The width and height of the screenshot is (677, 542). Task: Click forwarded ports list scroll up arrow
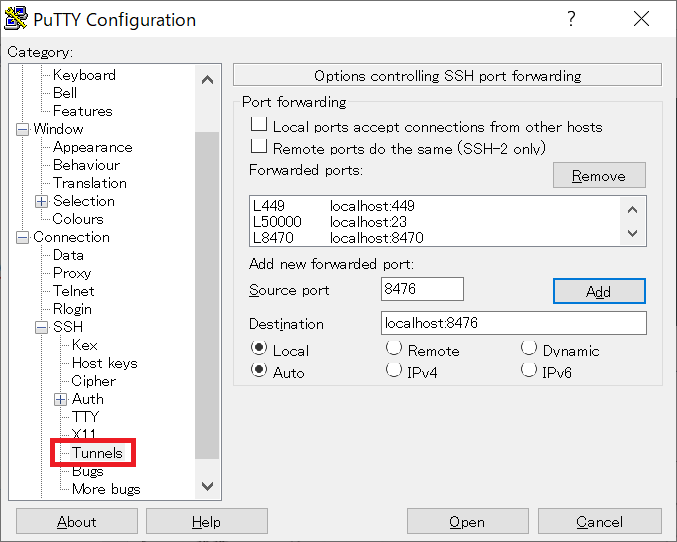pos(633,210)
